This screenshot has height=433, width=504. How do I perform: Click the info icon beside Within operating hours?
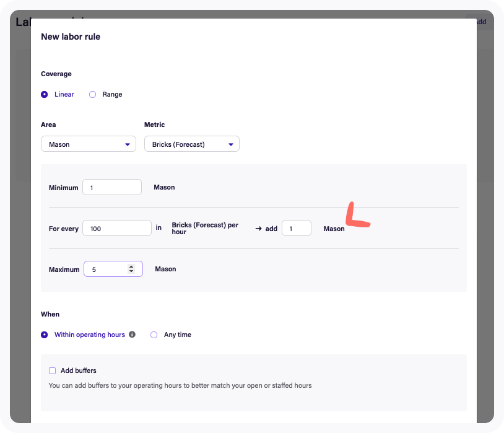131,335
